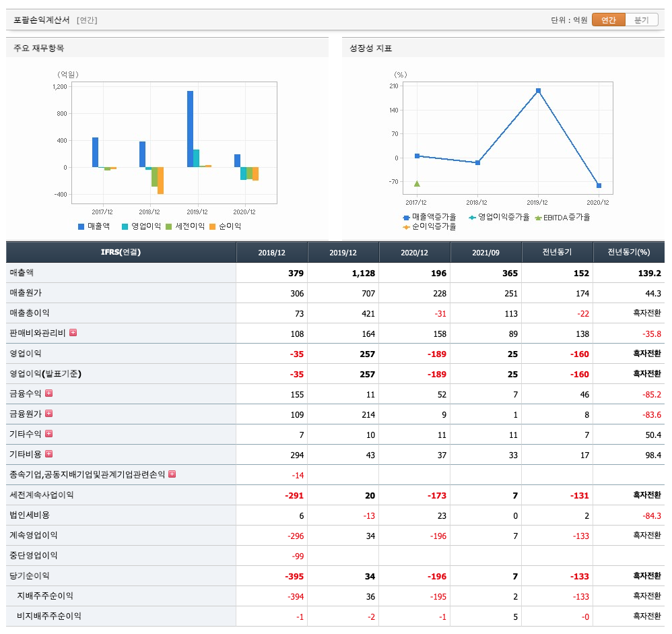Screen dimensions: 672x634
Task: Click the 세전계속사업이익 row label
Action: pyautogui.click(x=42, y=495)
